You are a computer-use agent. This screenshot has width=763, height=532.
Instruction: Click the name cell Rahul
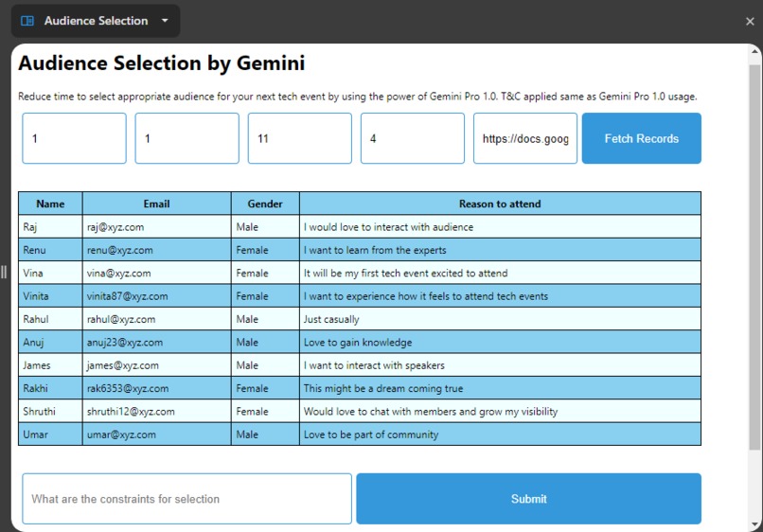(x=50, y=319)
